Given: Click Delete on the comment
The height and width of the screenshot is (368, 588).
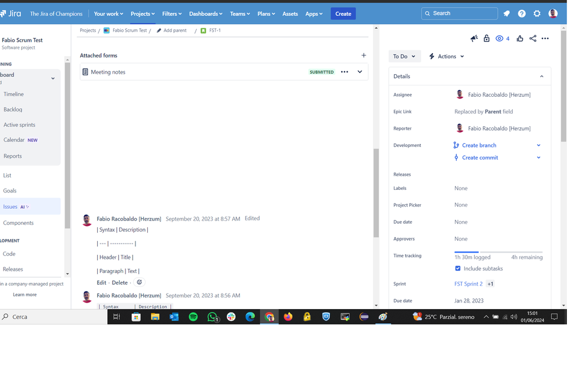Looking at the screenshot, I should 120,282.
